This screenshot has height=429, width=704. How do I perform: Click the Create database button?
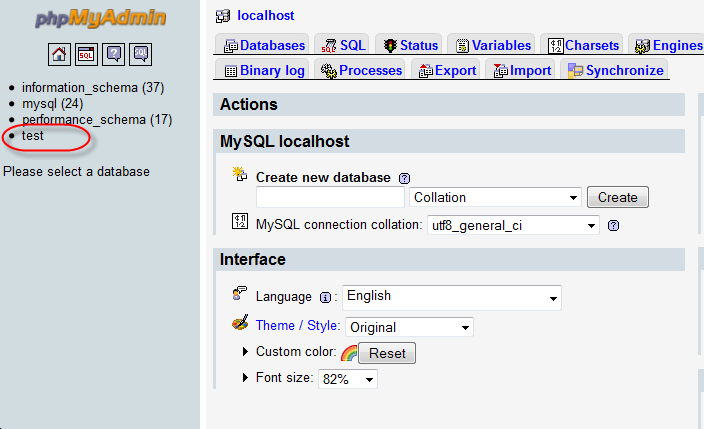point(618,197)
